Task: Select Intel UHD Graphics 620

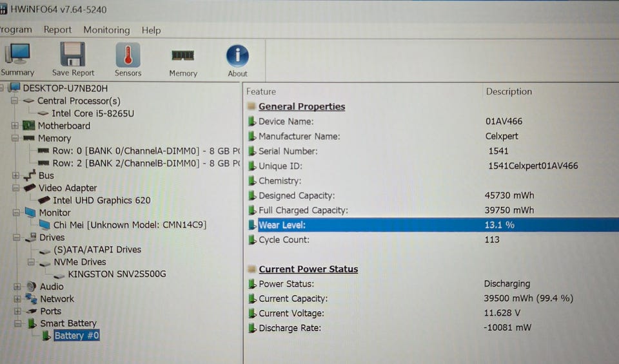Action: click(x=102, y=200)
